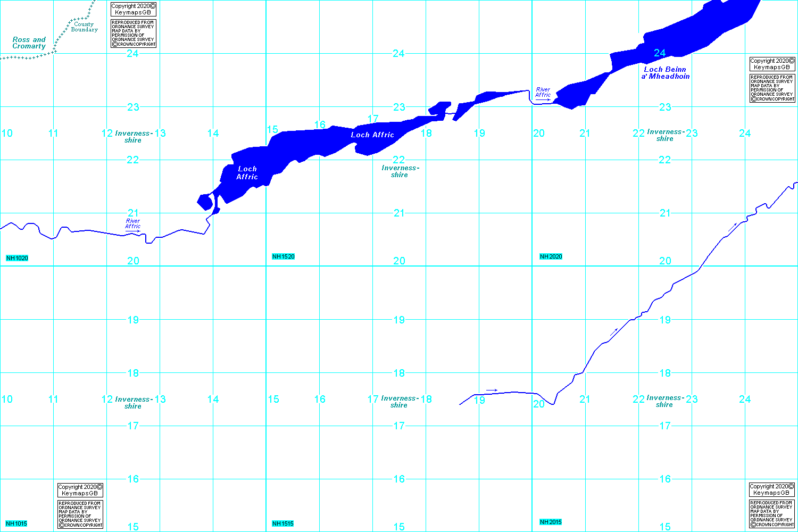Click the single-line Loch Affric label
This screenshot has height=532, width=798.
[x=372, y=135]
